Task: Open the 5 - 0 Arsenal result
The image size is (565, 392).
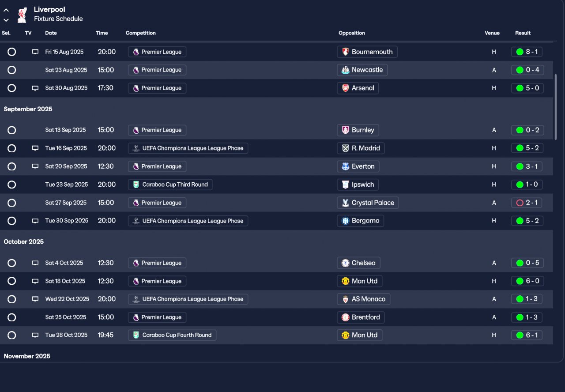Action: coord(527,88)
